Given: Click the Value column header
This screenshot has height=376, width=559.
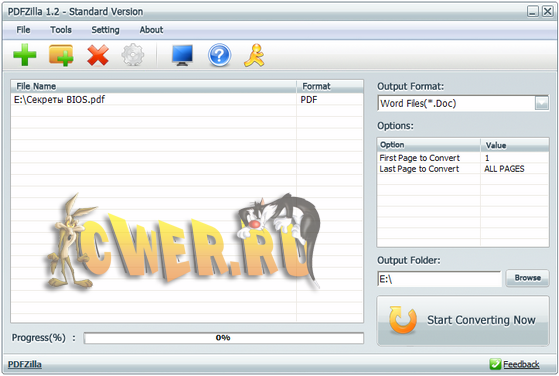Looking at the screenshot, I should [514, 145].
